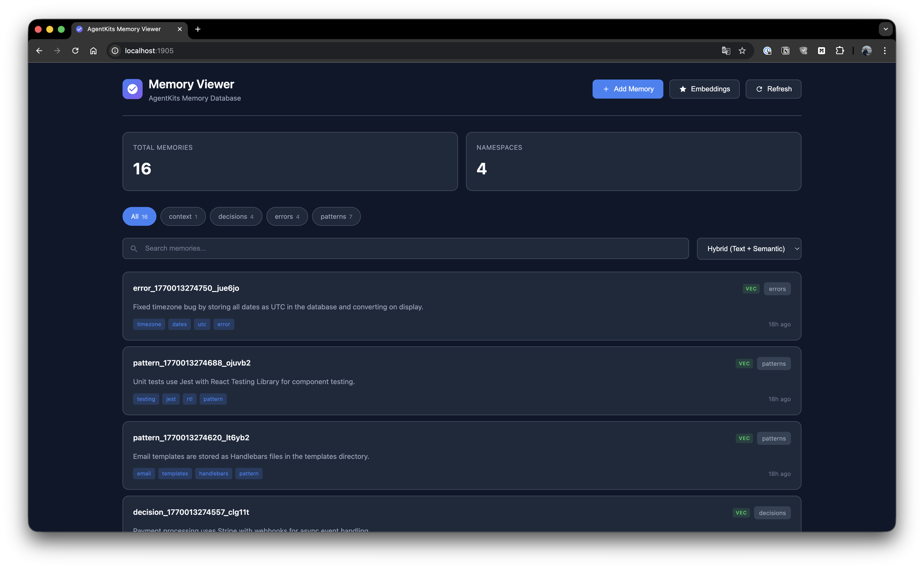Screen dimensions: 924x569
Task: Click the browser home icon
Action: (x=93, y=51)
